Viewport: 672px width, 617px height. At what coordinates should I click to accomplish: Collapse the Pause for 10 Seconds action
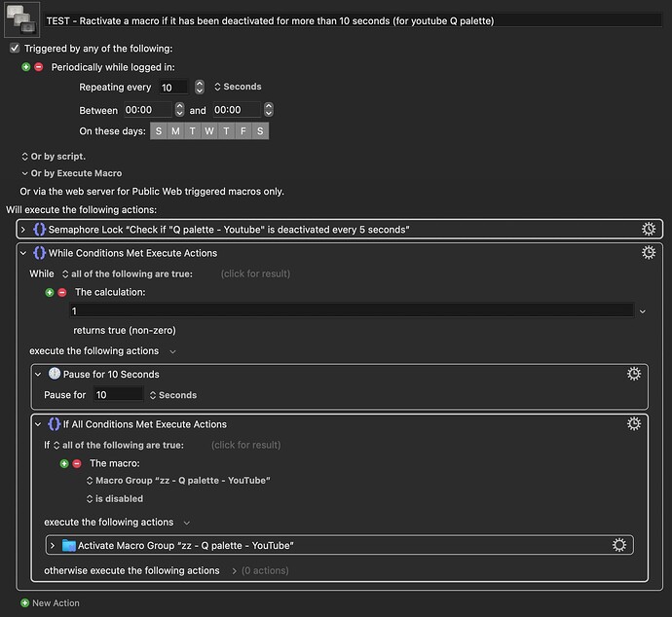coord(38,374)
